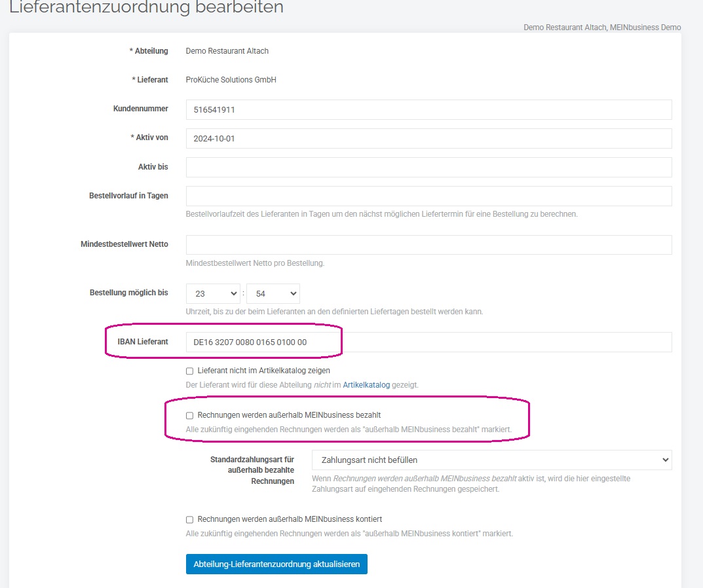Open the Artikelkatalog link

point(366,385)
